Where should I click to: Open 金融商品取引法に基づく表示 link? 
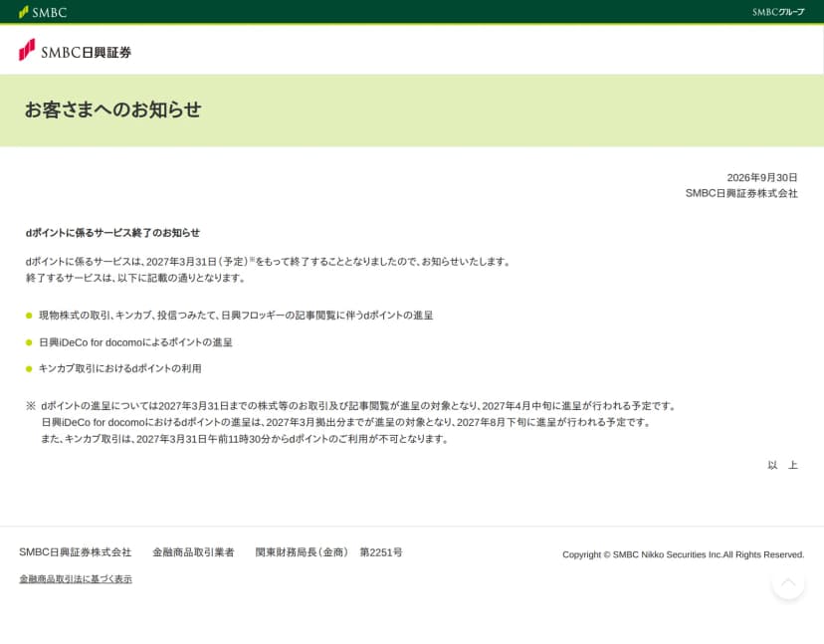coord(76,579)
